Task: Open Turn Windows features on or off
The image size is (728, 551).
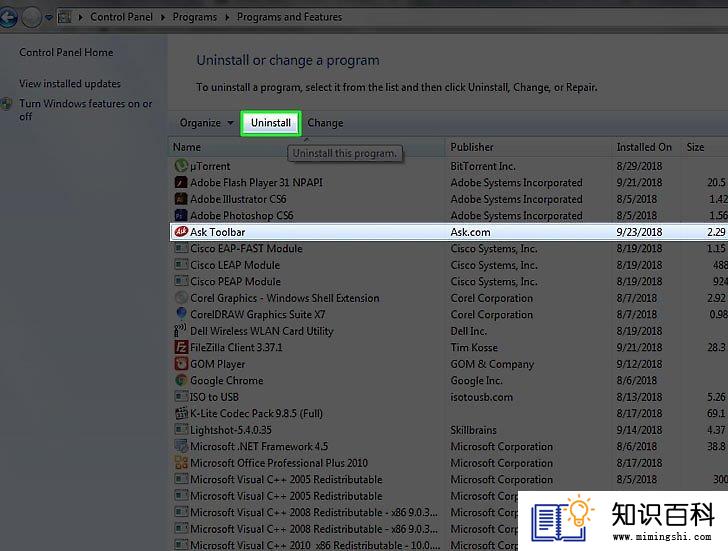Action: (85, 110)
